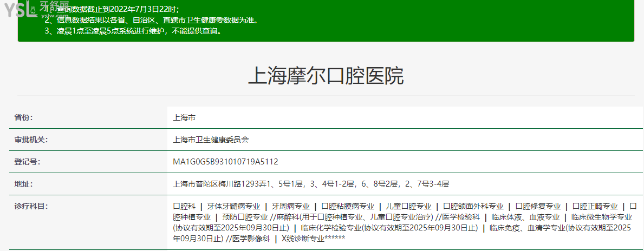Viewport: 644px width, 251px height.
Task: Click the 登记号 row label
Action: (27, 162)
